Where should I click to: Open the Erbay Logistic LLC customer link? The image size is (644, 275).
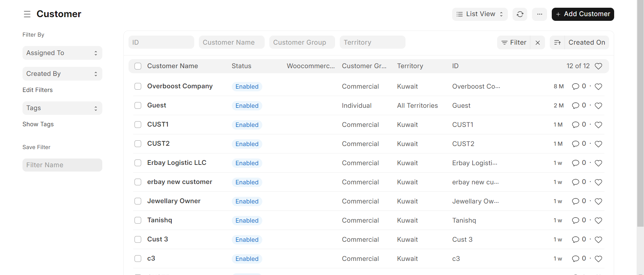pos(176,163)
